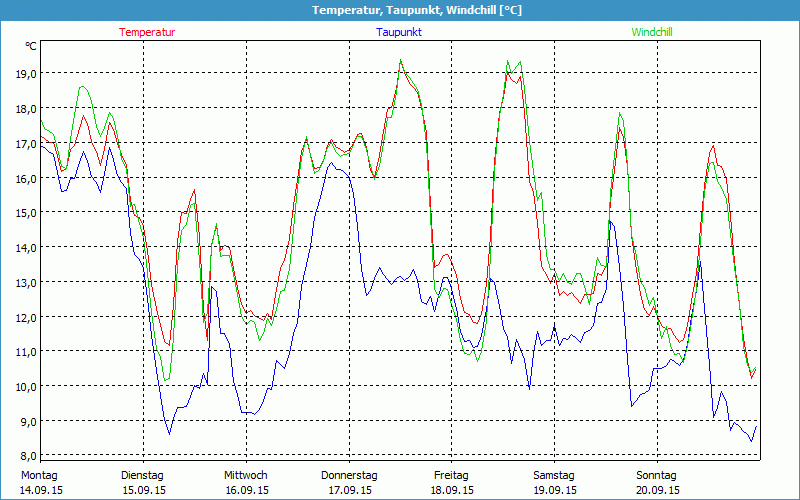Image resolution: width=800 pixels, height=500 pixels.
Task: Click the date 16.09.15
Action: pos(247,490)
